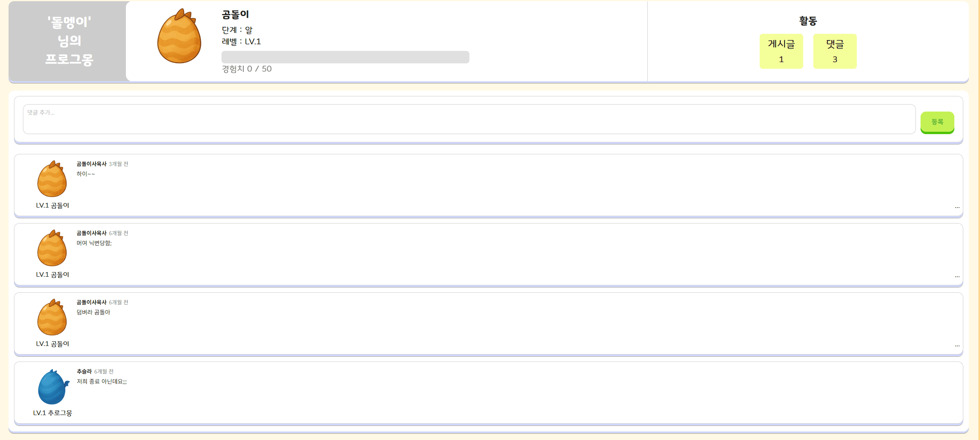Click the 곰돌이 pet name heading
This screenshot has height=440, width=980.
235,14
